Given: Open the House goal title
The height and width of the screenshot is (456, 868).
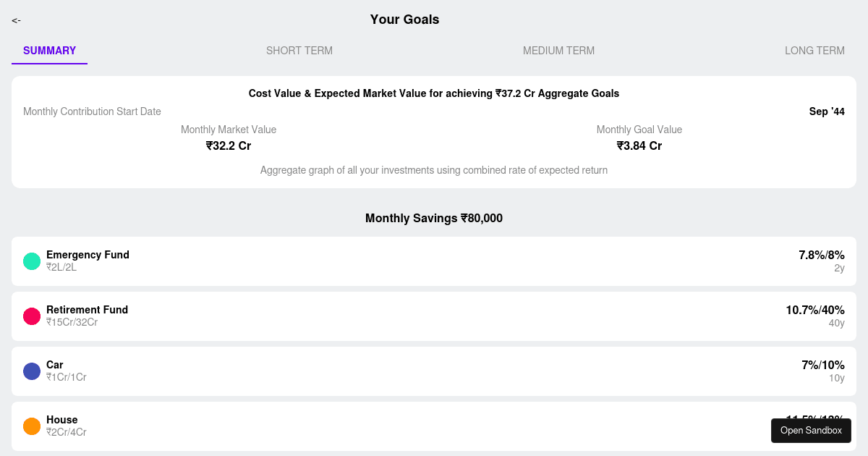Looking at the screenshot, I should (x=62, y=420).
